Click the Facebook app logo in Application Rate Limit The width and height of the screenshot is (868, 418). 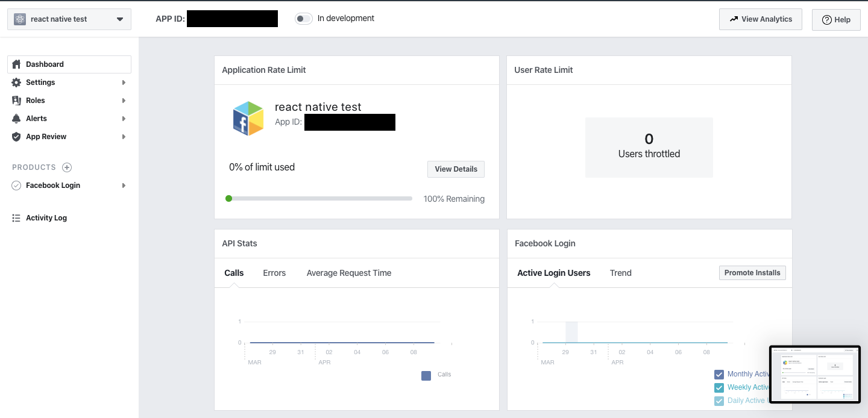click(248, 117)
